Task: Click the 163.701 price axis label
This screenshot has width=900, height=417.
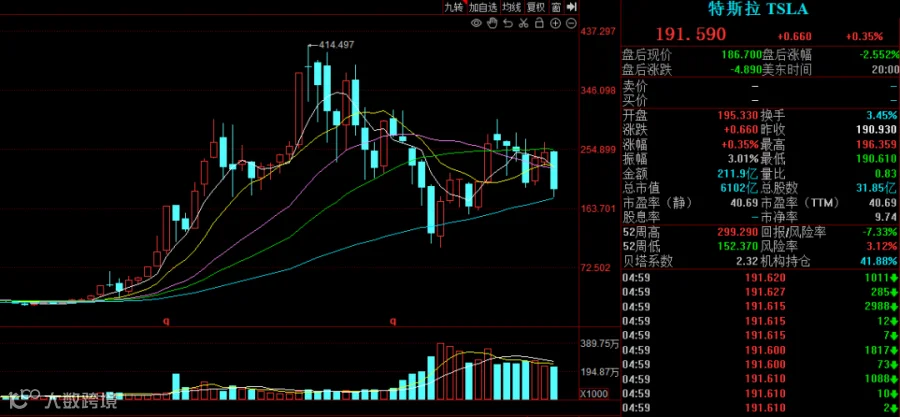Action: point(598,209)
